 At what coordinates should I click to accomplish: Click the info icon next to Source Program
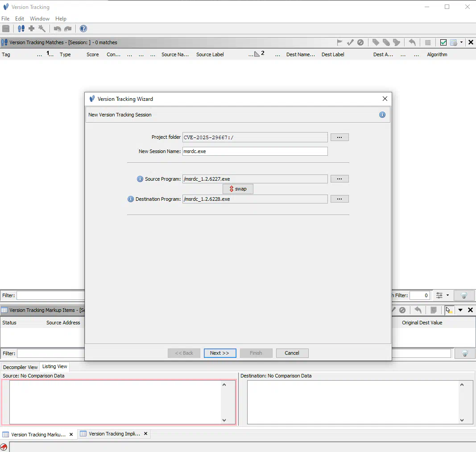(x=140, y=179)
